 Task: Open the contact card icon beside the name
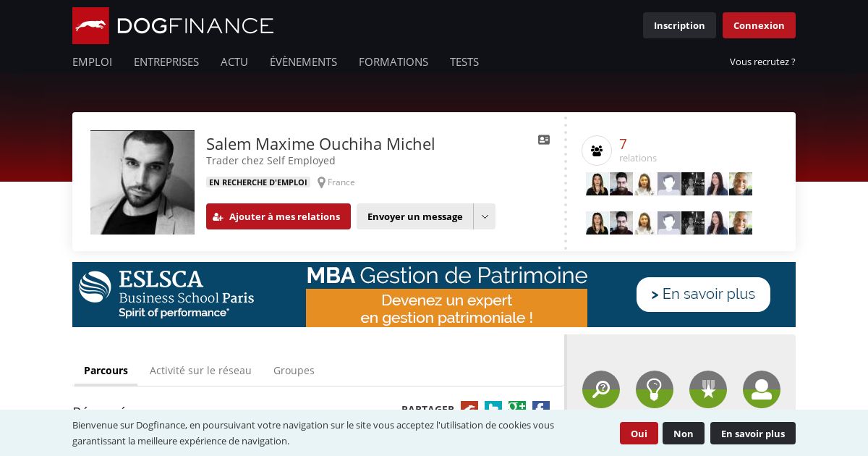coord(544,140)
